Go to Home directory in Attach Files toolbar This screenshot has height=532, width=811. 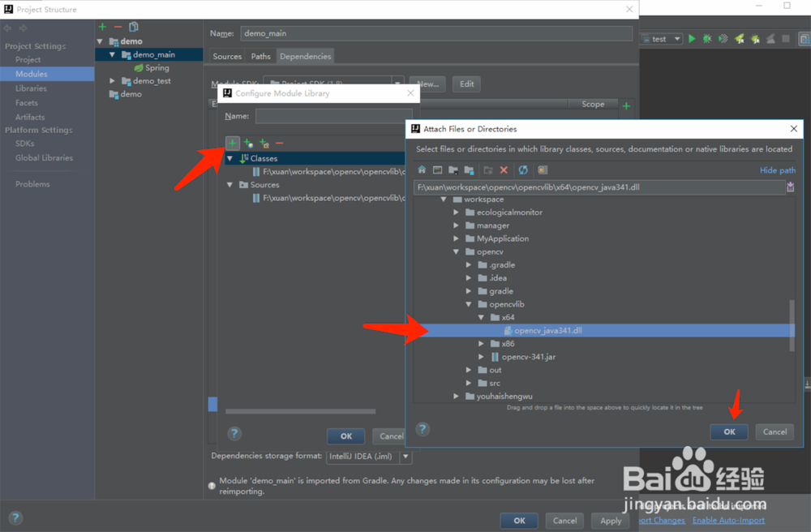click(422, 170)
